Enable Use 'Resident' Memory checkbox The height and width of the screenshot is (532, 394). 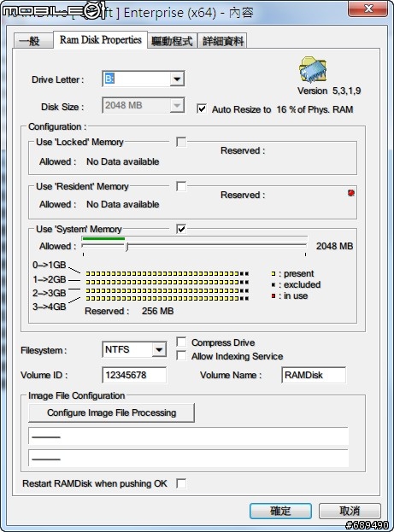pyautogui.click(x=181, y=186)
